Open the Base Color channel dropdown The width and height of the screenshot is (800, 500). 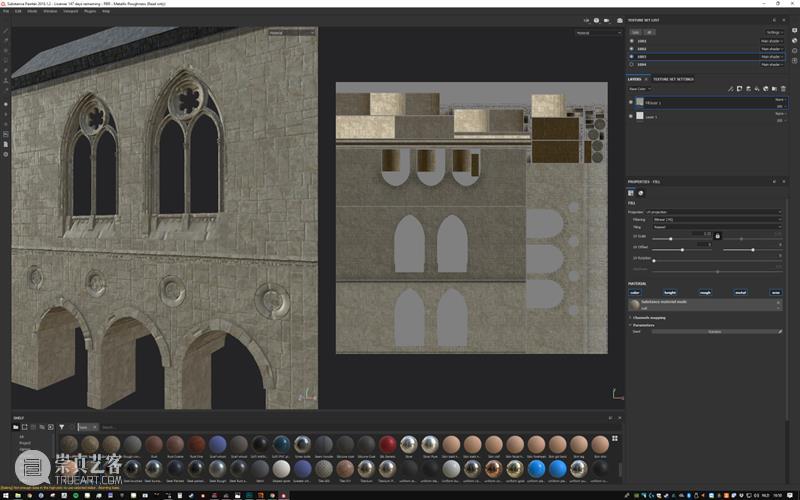pyautogui.click(x=641, y=89)
